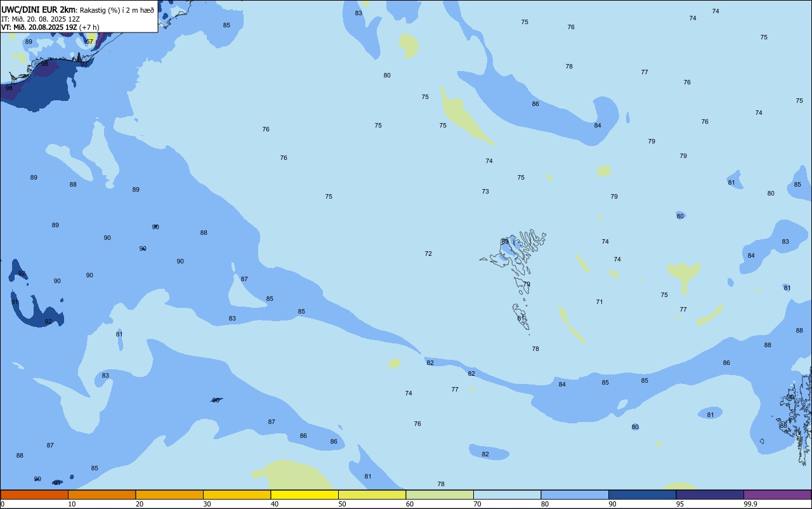The width and height of the screenshot is (812, 509).
Task: Select the "93" humidity value on map
Action: [x=84, y=65]
